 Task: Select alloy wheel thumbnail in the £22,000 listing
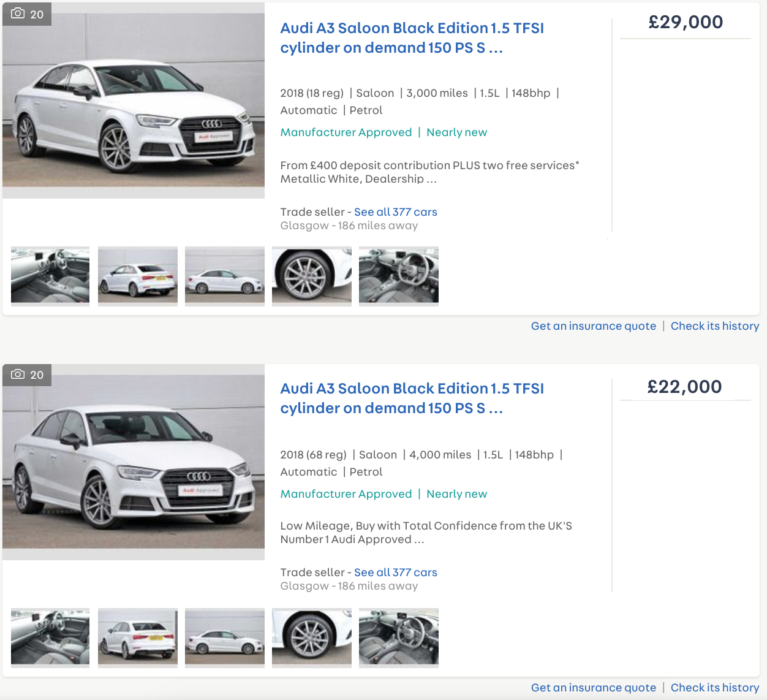(312, 638)
